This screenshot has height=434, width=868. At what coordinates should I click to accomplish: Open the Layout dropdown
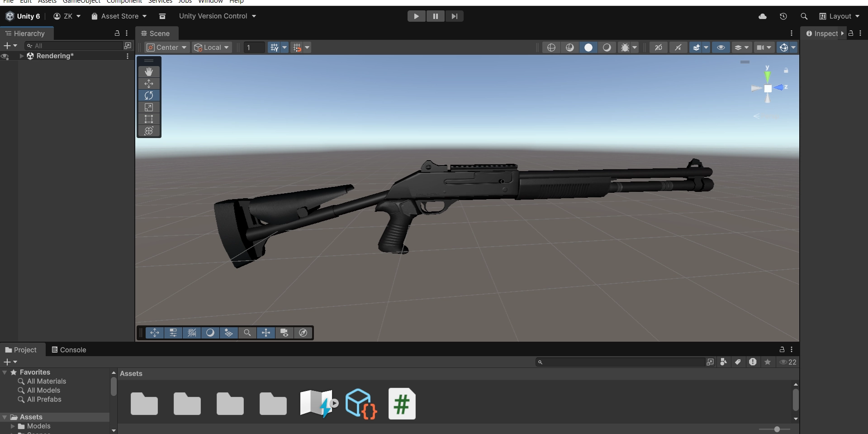pyautogui.click(x=840, y=16)
